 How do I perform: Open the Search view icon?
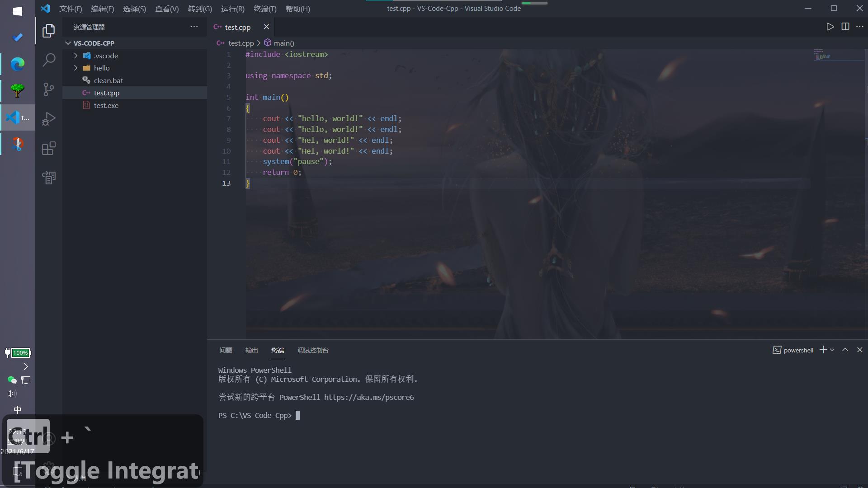[x=49, y=60]
